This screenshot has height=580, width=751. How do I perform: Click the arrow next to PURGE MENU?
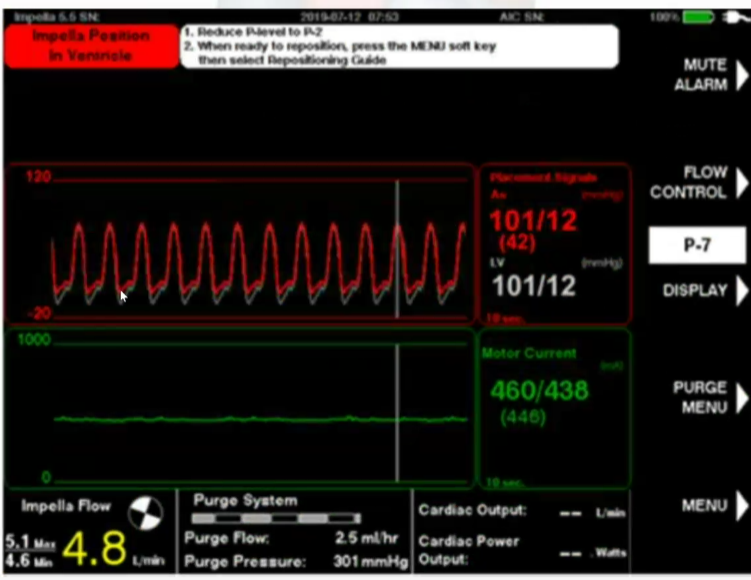coord(741,397)
